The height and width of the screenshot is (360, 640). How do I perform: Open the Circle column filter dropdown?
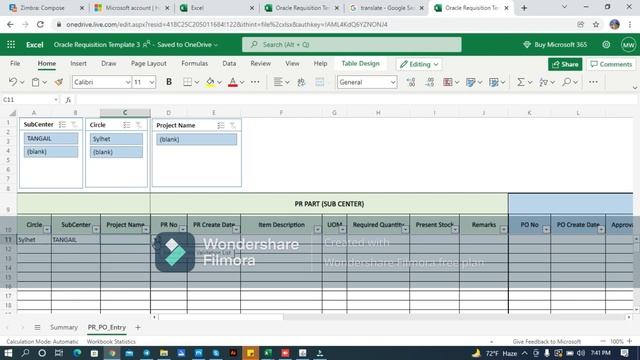point(47,229)
